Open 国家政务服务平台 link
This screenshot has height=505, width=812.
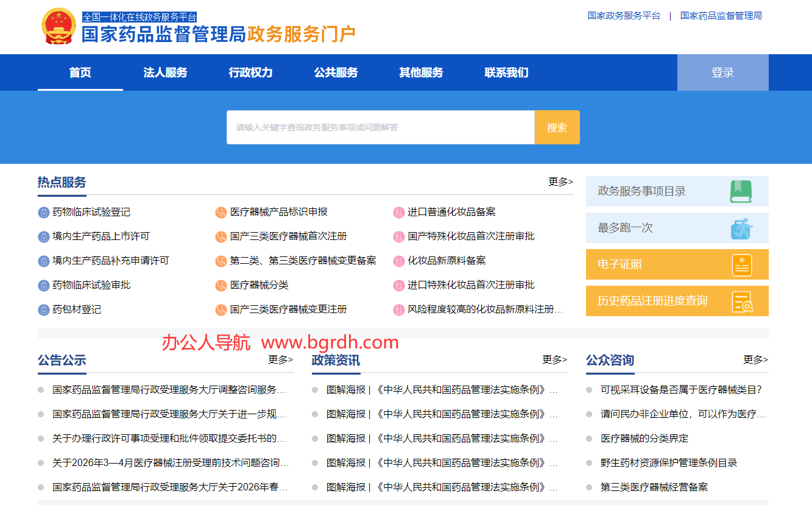[624, 16]
